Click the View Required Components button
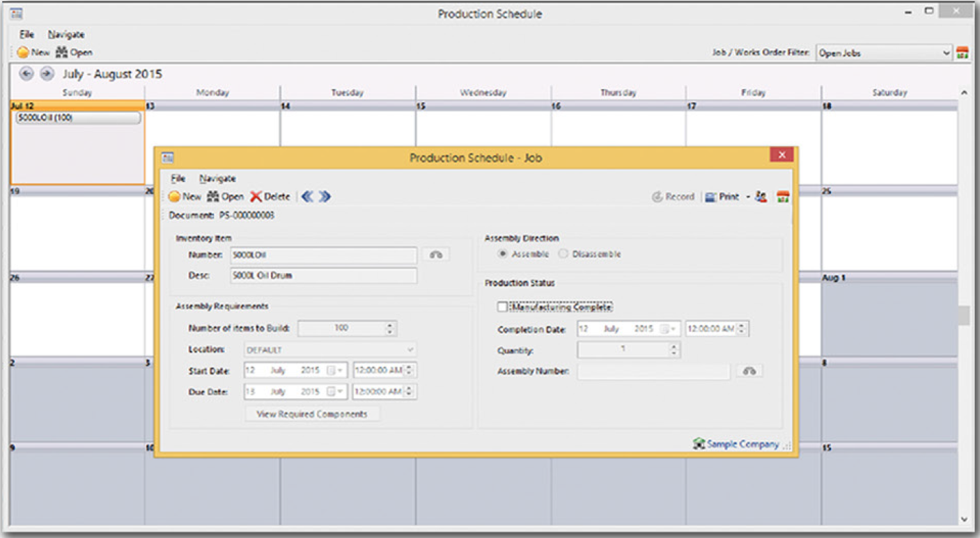980x538 pixels. click(x=312, y=414)
